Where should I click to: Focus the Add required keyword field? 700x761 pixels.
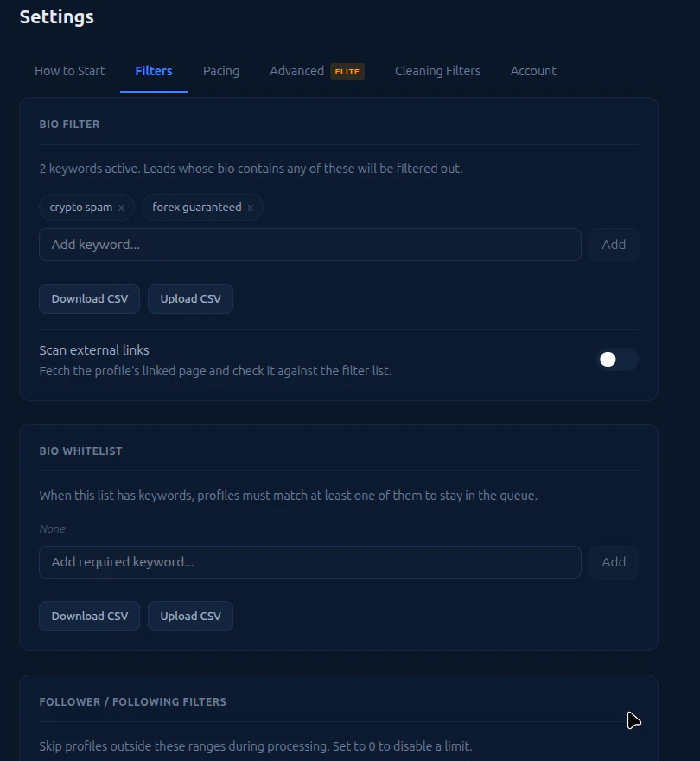(310, 562)
